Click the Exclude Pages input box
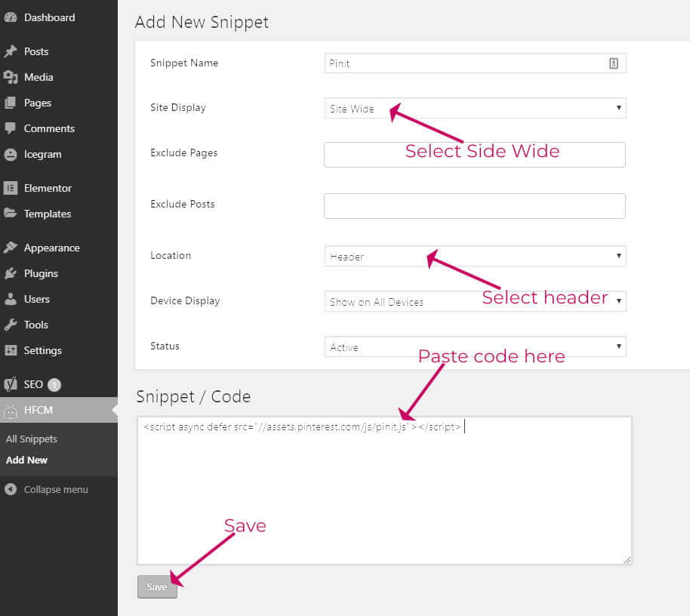This screenshot has width=690, height=616. point(475,155)
